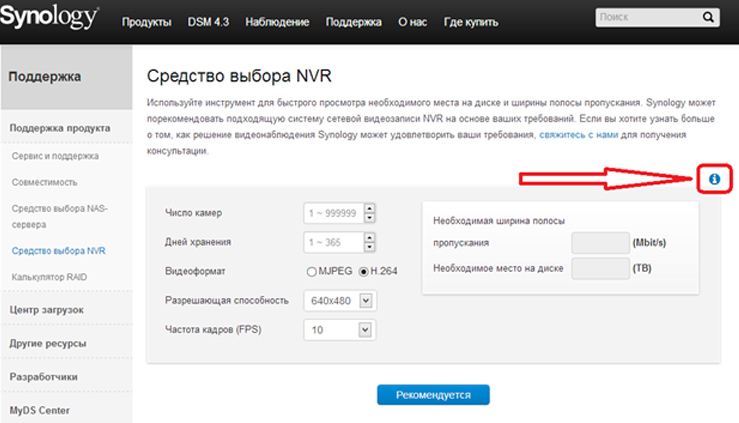
Task: Decrease Дней хранения with down arrow
Action: [x=370, y=247]
